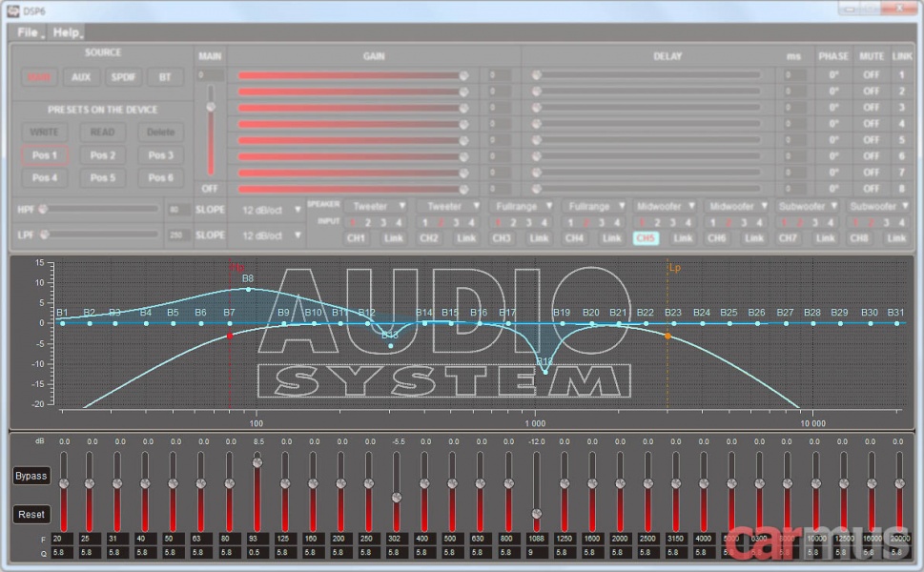Open Midwoofer speaker dropdown above CH6
Image resolution: width=924 pixels, height=572 pixels.
[x=738, y=206]
